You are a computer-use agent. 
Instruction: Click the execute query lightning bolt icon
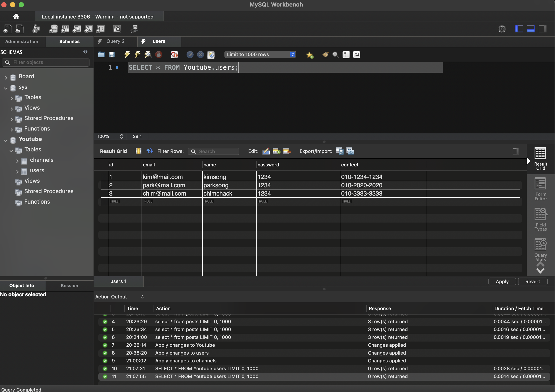(x=127, y=54)
